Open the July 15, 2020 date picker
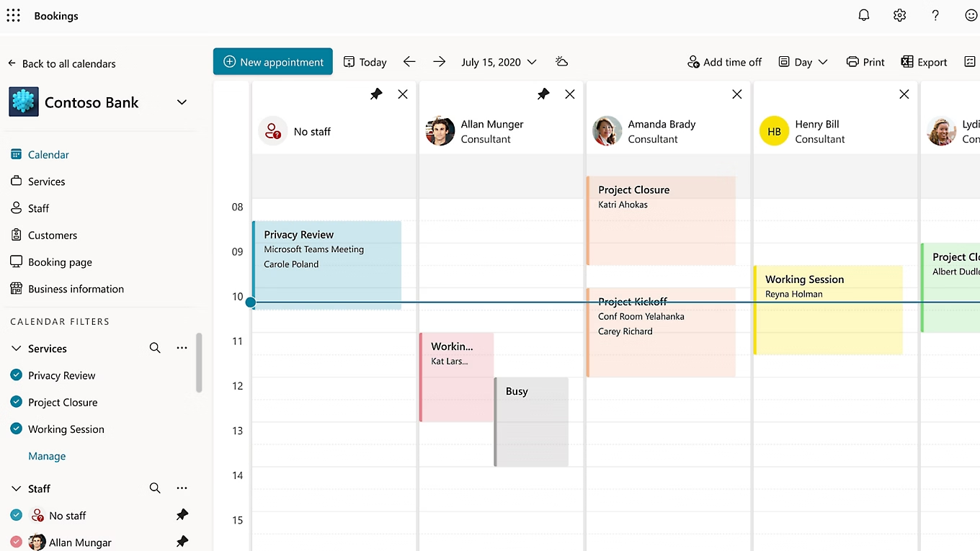 498,62
